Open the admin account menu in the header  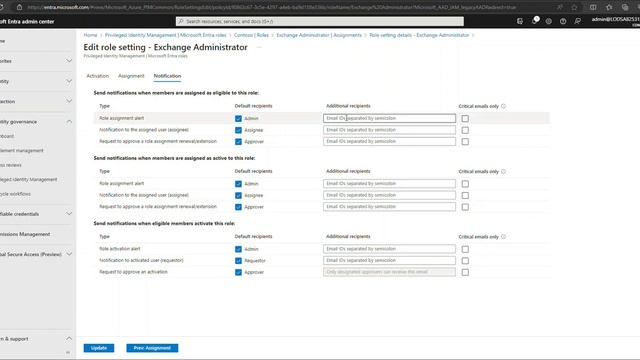(x=616, y=20)
